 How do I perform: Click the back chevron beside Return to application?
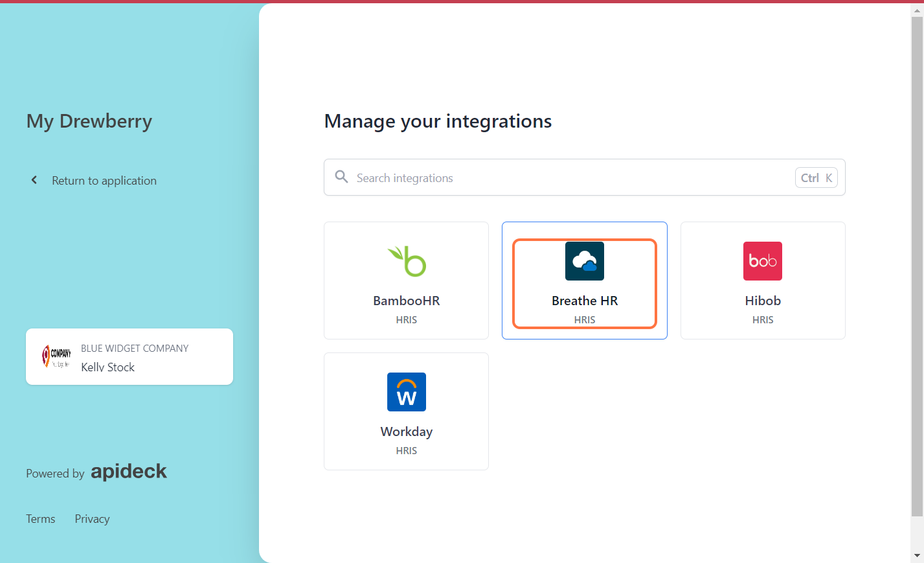coord(34,180)
